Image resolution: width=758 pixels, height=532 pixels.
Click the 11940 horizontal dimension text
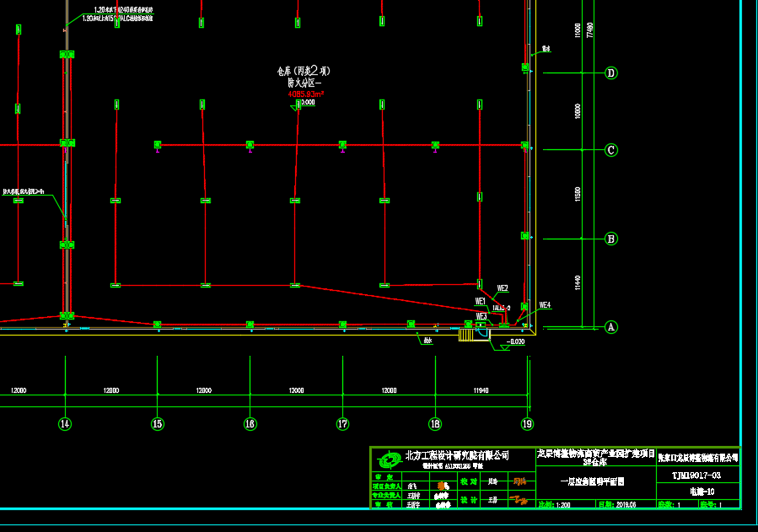point(481,390)
